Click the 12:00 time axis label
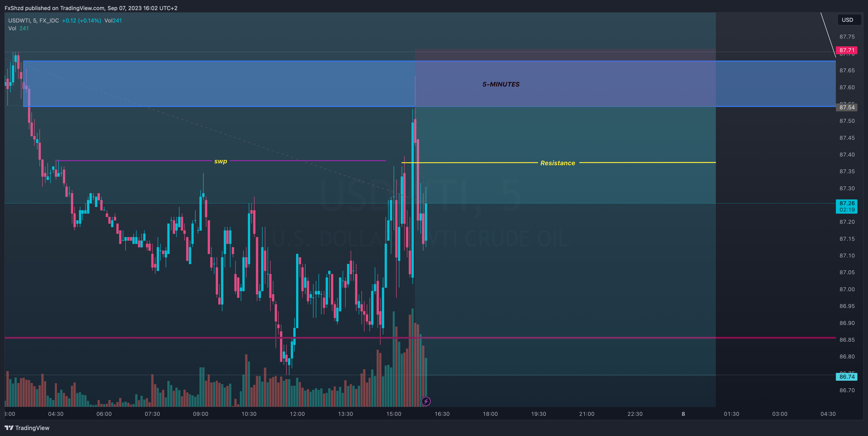Screen dimensions: 868x436 (297, 414)
